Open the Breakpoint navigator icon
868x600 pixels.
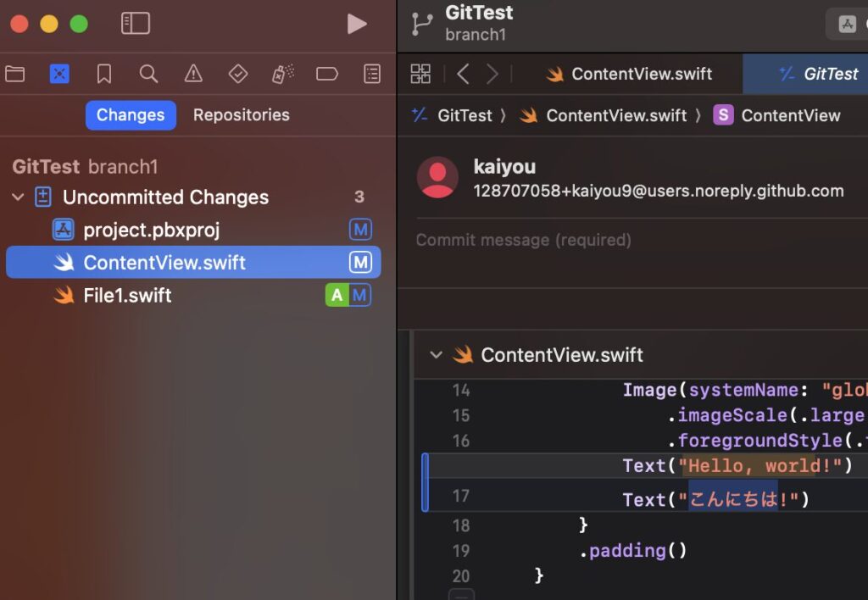(x=327, y=74)
